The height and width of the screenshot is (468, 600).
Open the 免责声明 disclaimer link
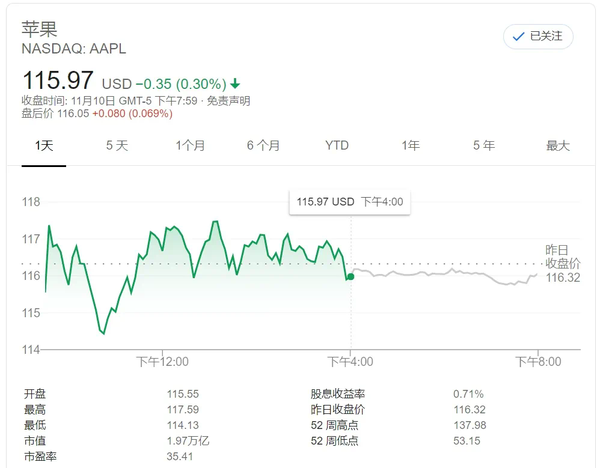(228, 101)
